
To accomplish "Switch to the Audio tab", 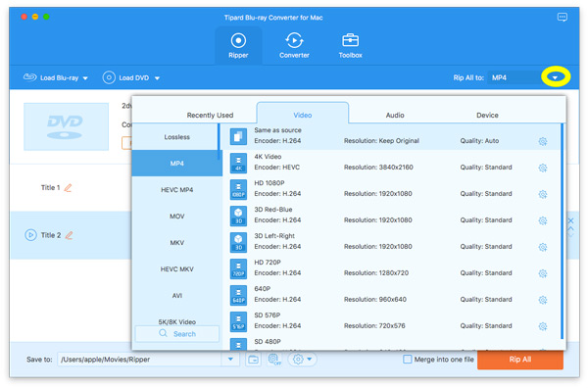I will (x=395, y=115).
